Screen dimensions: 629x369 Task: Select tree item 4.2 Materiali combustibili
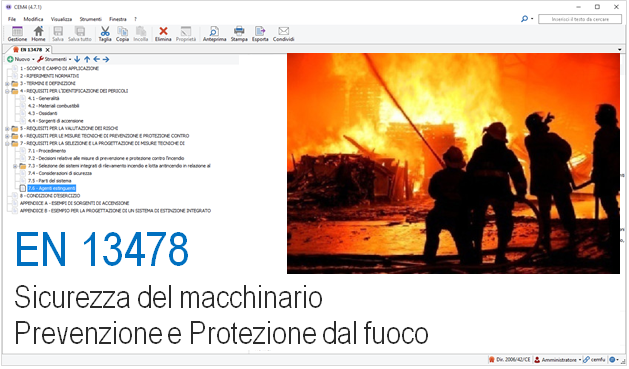53,106
